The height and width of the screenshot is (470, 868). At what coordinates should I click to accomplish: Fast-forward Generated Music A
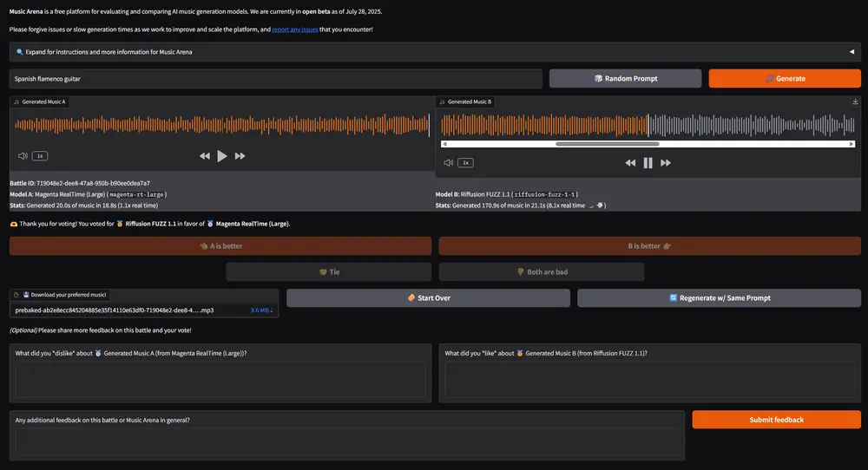[240, 156]
